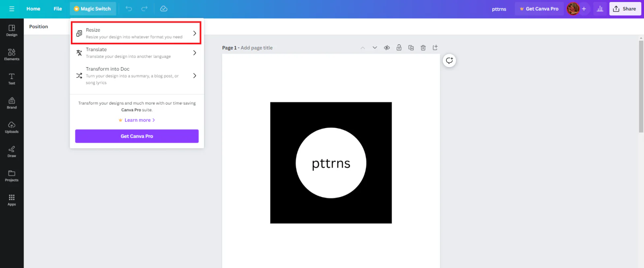Viewport: 644px width, 268px height.
Task: Move page up with arrow icon
Action: click(363, 48)
